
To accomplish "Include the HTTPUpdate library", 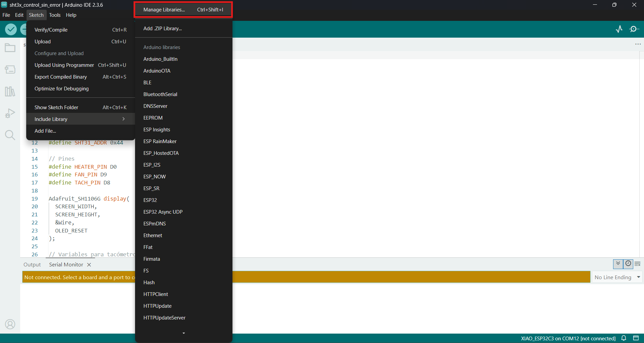I will 183,306.
